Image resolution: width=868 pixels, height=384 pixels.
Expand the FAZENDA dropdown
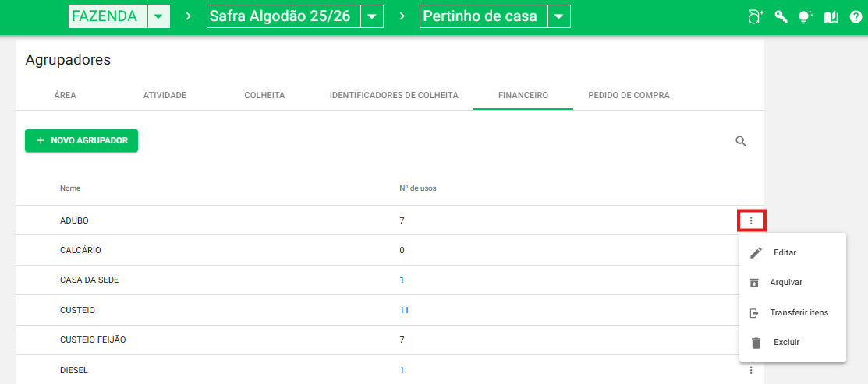(158, 16)
